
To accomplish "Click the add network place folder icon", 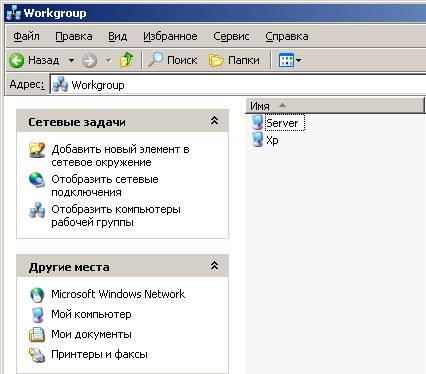I will [37, 150].
